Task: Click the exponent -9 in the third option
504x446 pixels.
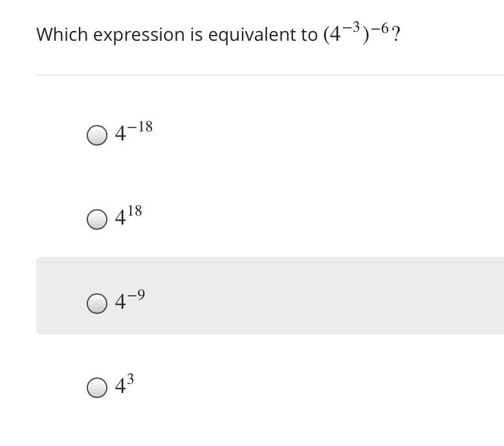Action: 136,295
